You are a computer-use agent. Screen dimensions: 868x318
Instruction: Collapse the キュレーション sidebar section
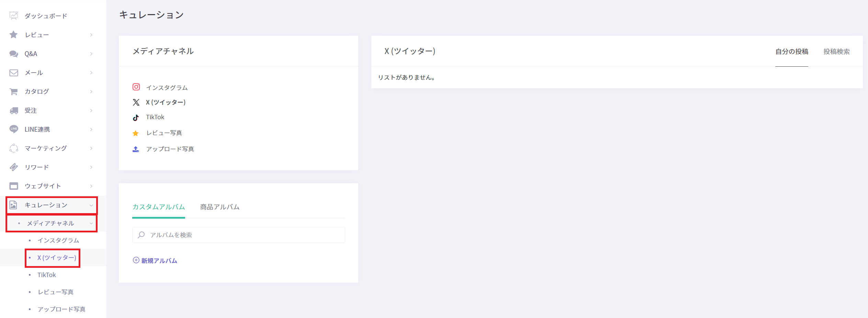coord(91,205)
